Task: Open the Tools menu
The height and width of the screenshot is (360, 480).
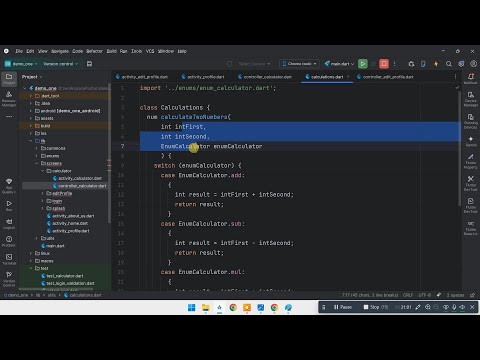Action: 136,51
